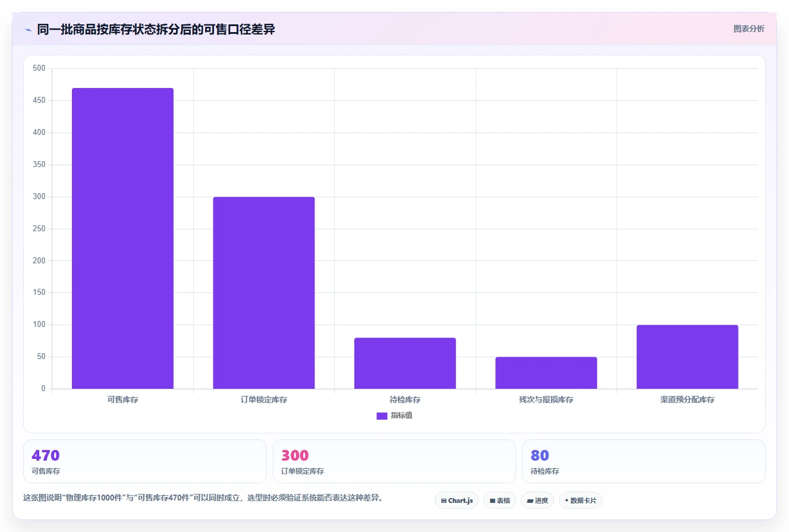The height and width of the screenshot is (532, 789).
Task: Click the 500 y-axis value
Action: (x=39, y=68)
